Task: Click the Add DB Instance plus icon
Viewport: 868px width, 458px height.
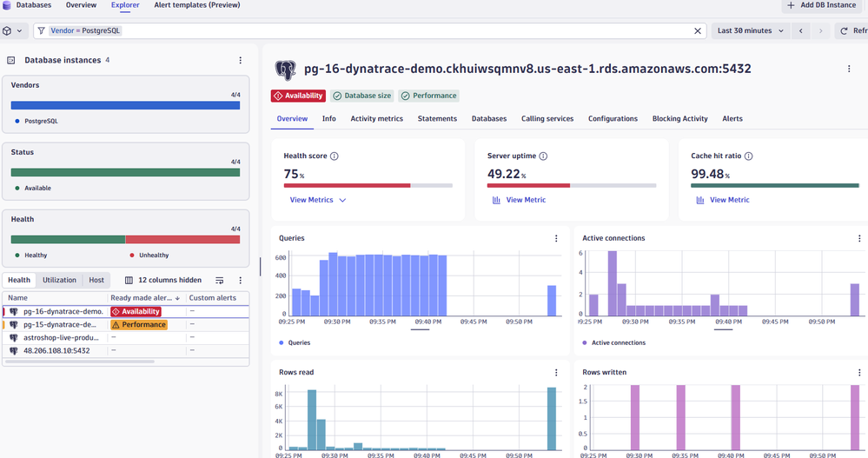Action: point(791,5)
